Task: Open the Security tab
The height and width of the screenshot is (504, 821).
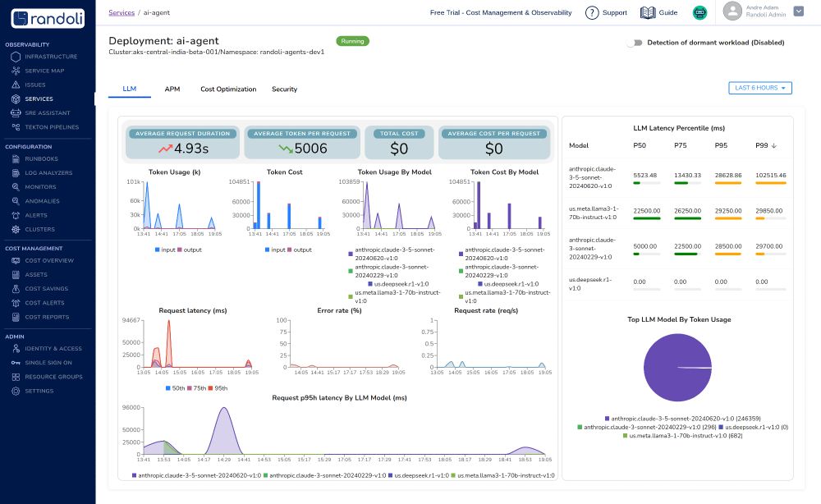Action: pos(284,89)
